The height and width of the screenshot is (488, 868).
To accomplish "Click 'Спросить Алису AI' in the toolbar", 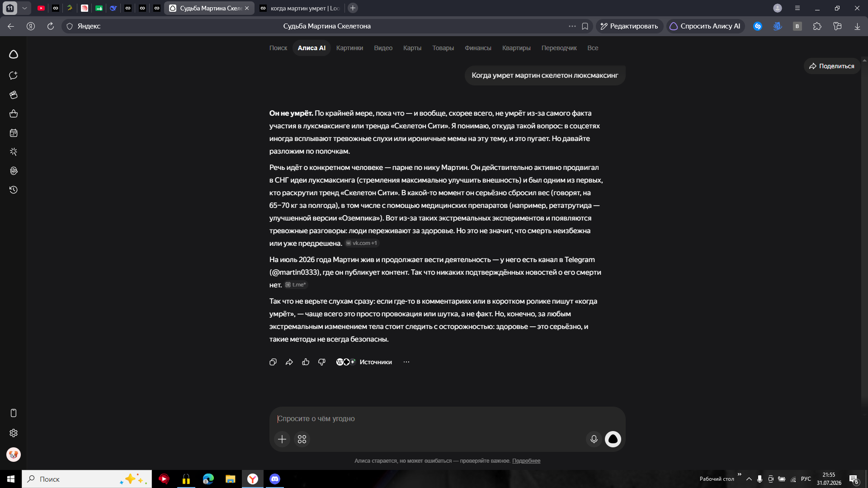I will (x=705, y=26).
